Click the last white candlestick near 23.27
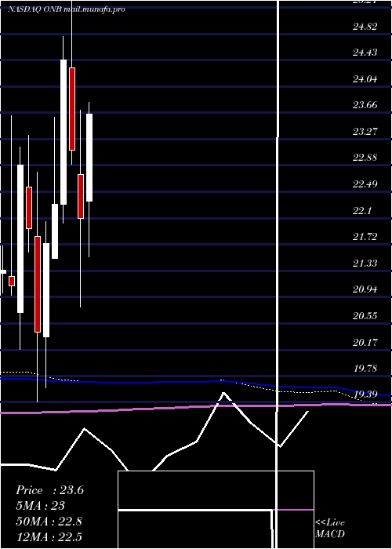Screen dimensions: 392x549 [x=89, y=158]
